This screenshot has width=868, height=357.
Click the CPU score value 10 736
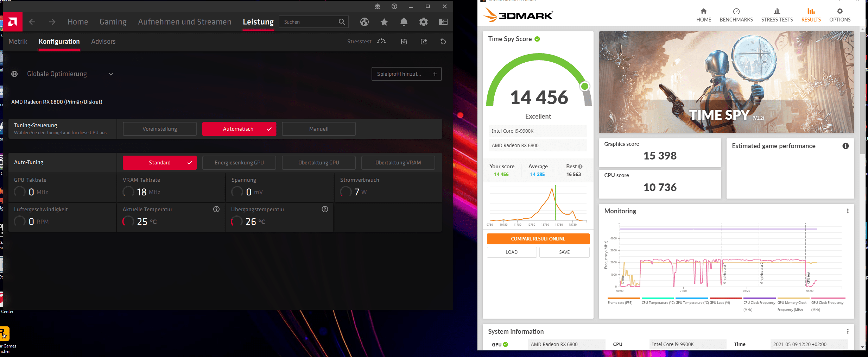click(x=660, y=187)
